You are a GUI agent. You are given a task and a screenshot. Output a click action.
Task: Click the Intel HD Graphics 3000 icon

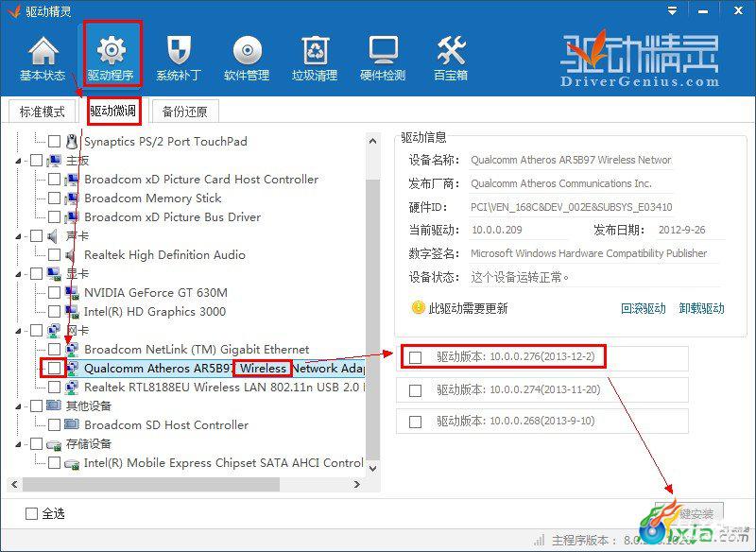[72, 311]
